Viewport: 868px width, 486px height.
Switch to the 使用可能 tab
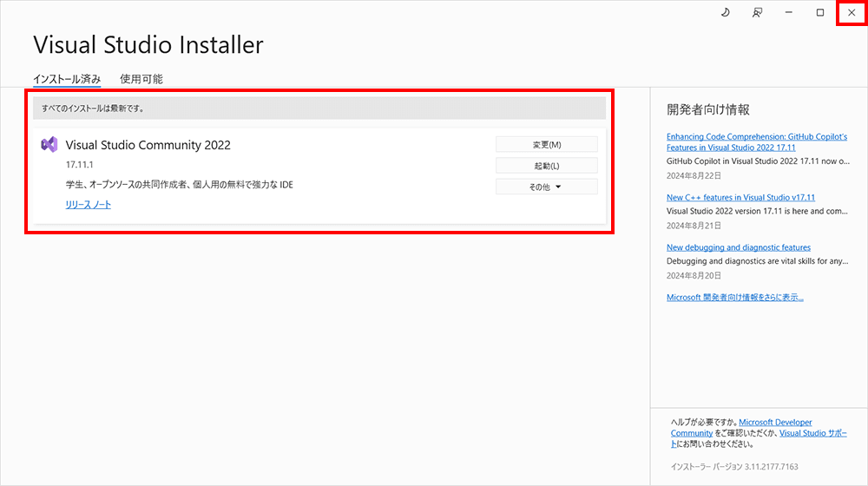141,79
